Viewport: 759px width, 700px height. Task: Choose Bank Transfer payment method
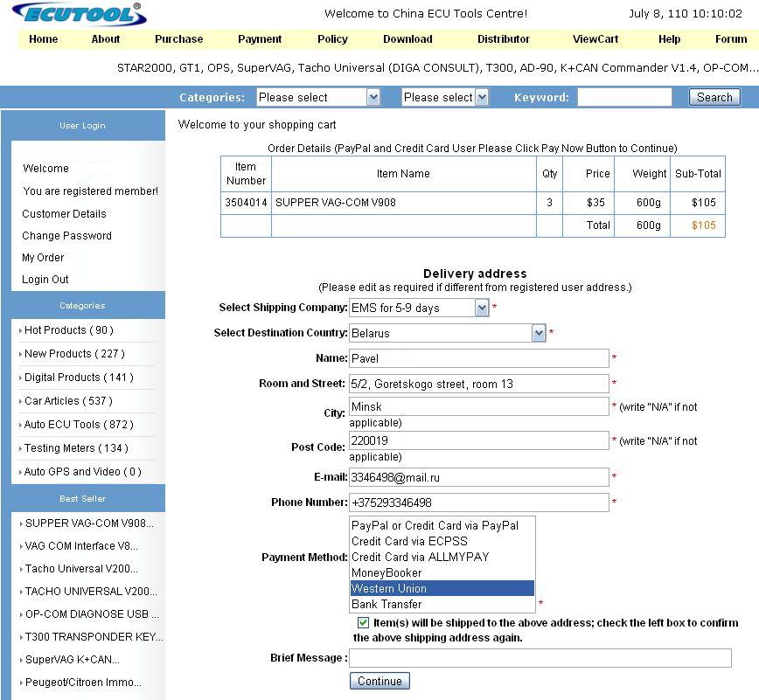(386, 604)
